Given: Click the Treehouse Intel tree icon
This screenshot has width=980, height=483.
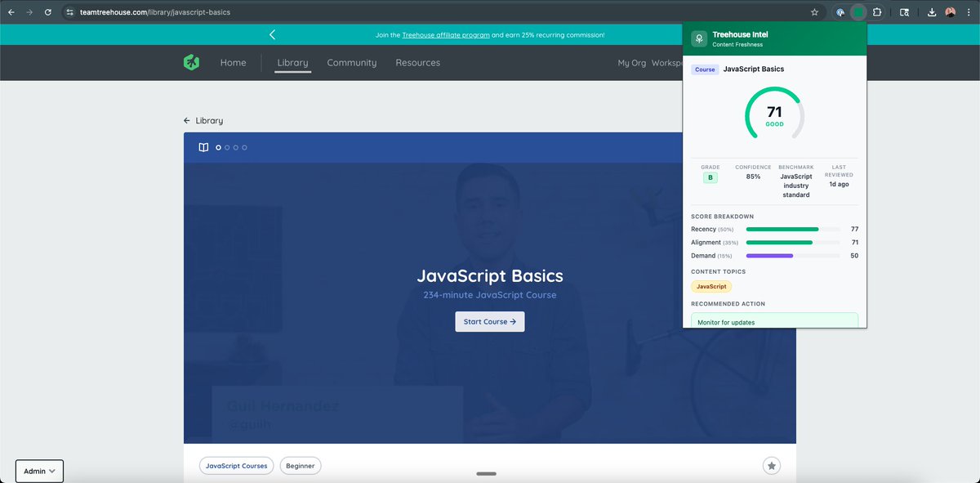Looking at the screenshot, I should (698, 39).
